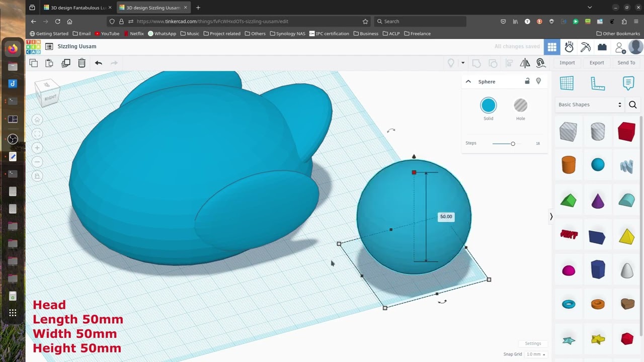Open the 3D design grid view
Image resolution: width=644 pixels, height=362 pixels.
click(552, 47)
